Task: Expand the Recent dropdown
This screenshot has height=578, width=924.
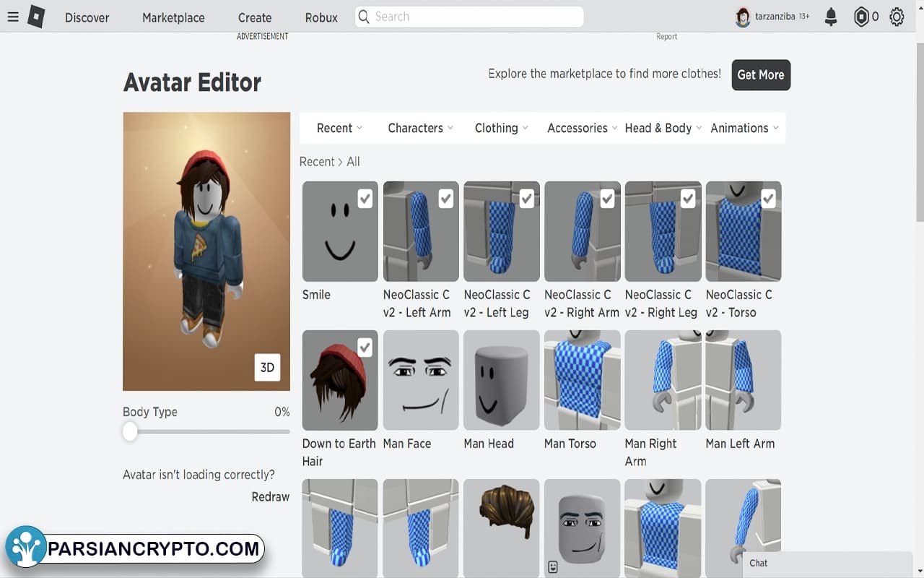Action: tap(339, 128)
